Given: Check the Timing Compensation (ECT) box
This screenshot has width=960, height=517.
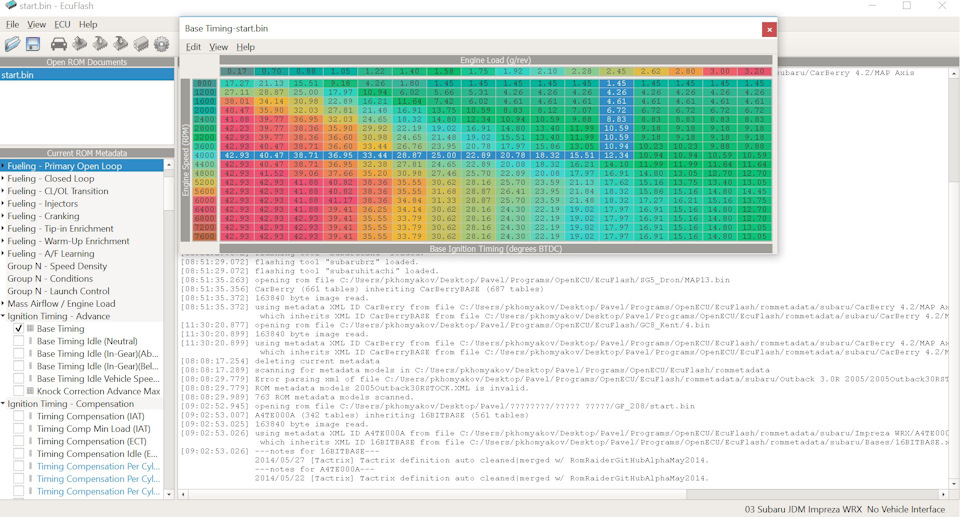Looking at the screenshot, I should point(19,441).
